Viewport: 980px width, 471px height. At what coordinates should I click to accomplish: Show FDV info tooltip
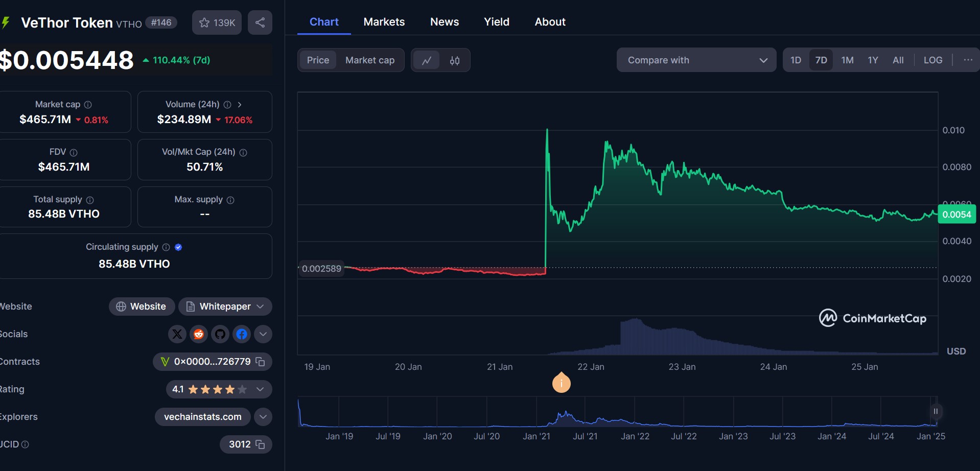coord(74,152)
